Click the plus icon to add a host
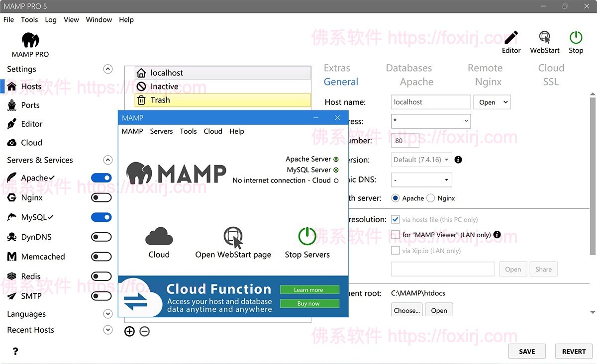The width and height of the screenshot is (597, 364). [129, 331]
